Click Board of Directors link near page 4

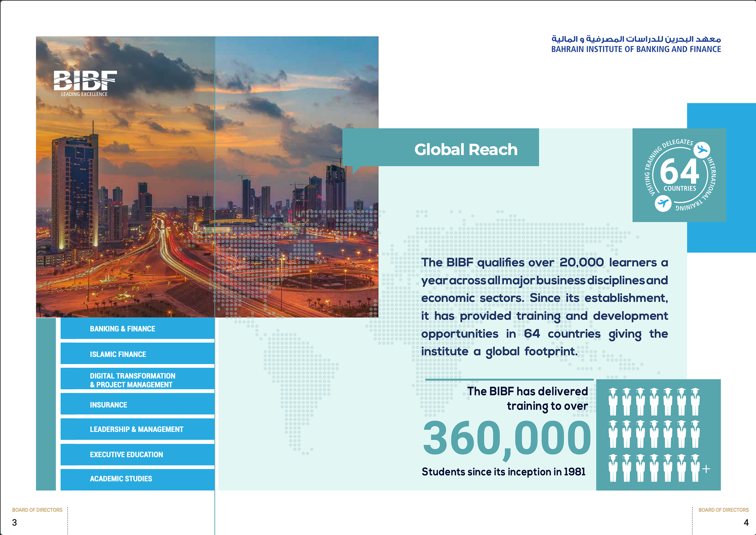click(x=723, y=510)
